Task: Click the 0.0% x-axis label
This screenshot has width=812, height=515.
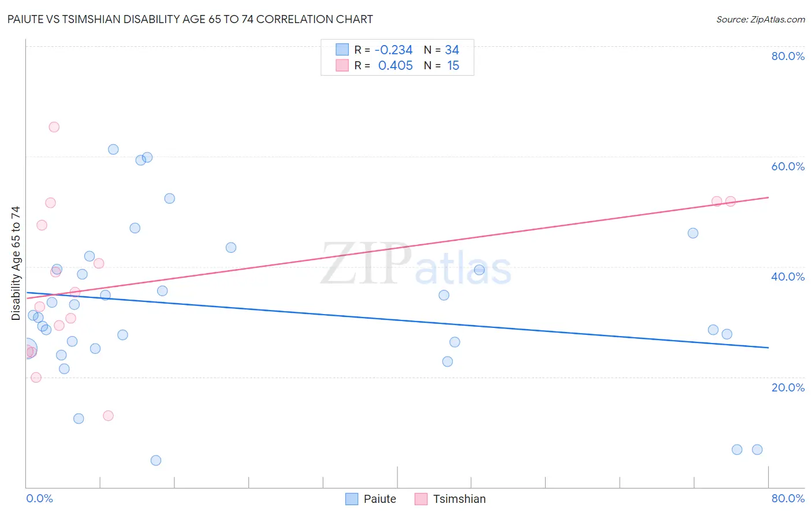Action: 40,498
